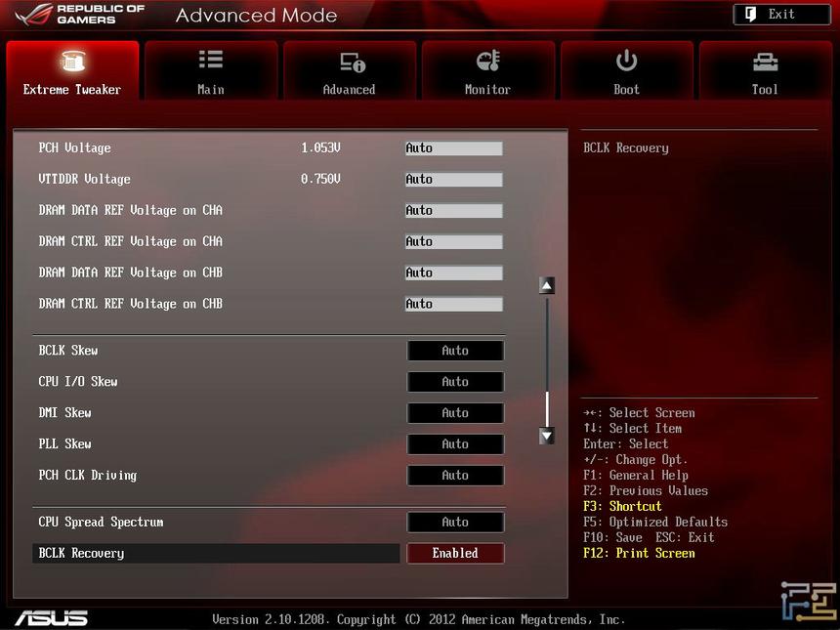Click the Main tab list icon
840x630 pixels.
pyautogui.click(x=210, y=61)
